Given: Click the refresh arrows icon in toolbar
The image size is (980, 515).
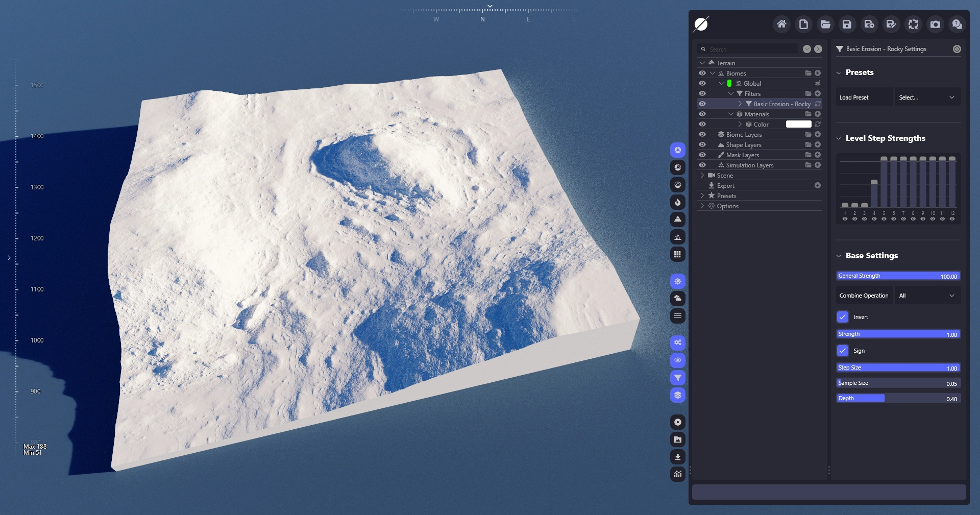Looking at the screenshot, I should [913, 24].
